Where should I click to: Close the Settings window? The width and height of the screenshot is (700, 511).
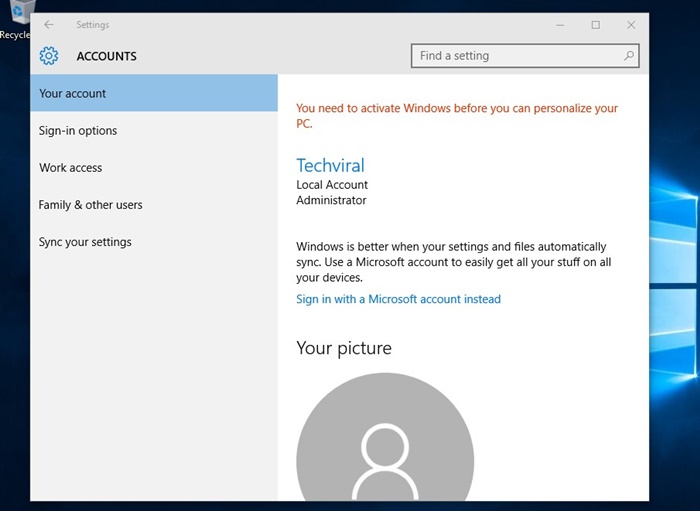(x=631, y=25)
